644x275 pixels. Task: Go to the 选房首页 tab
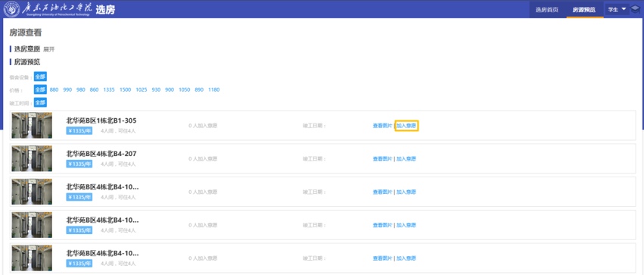click(546, 9)
